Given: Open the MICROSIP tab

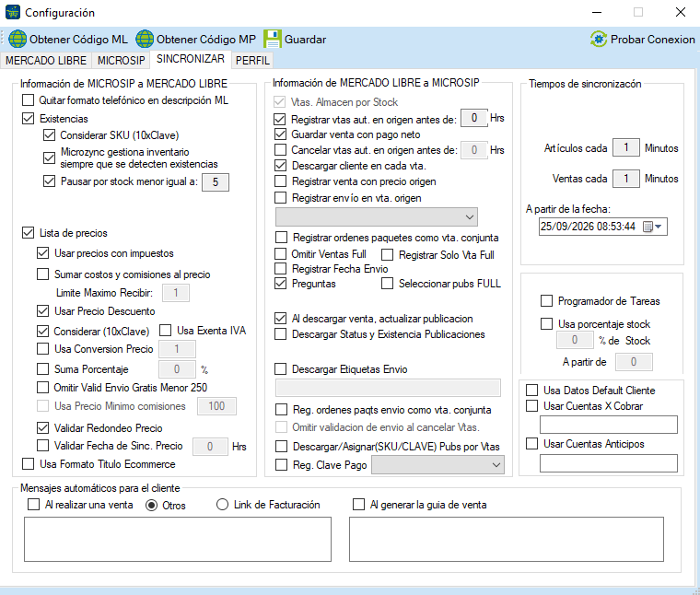Looking at the screenshot, I should (x=121, y=60).
